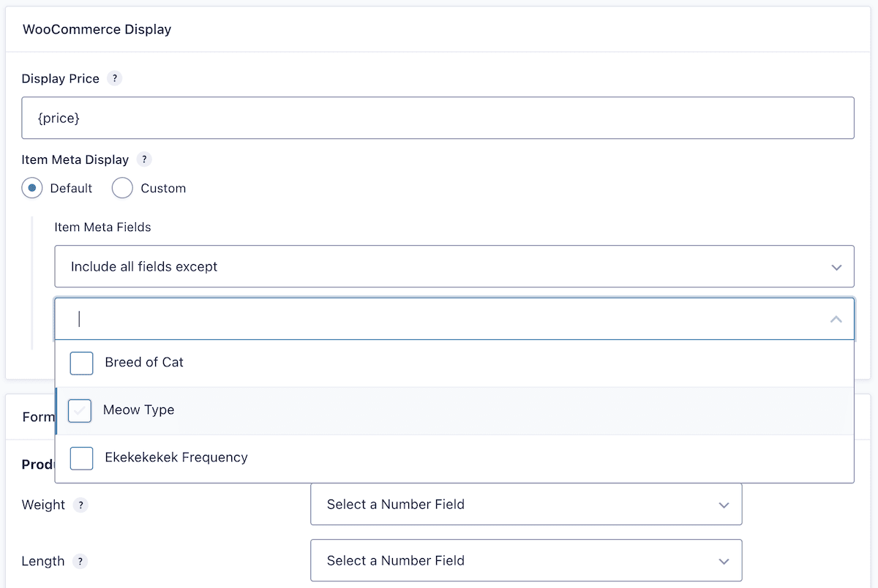Click the Length field help icon
Image resolution: width=878 pixels, height=588 pixels.
coord(80,561)
